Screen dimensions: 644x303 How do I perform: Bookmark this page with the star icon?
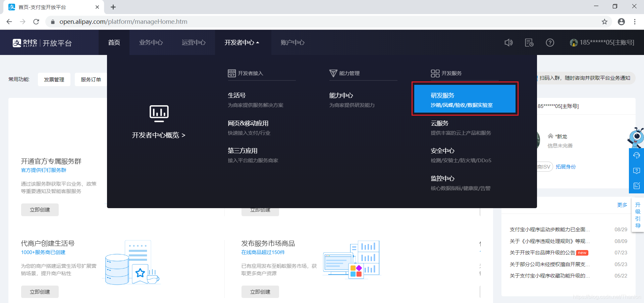click(x=604, y=22)
